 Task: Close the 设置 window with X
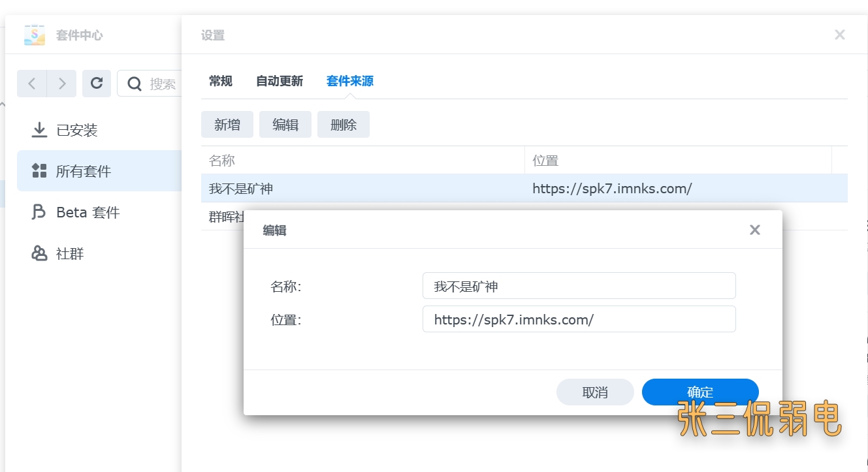pos(840,35)
